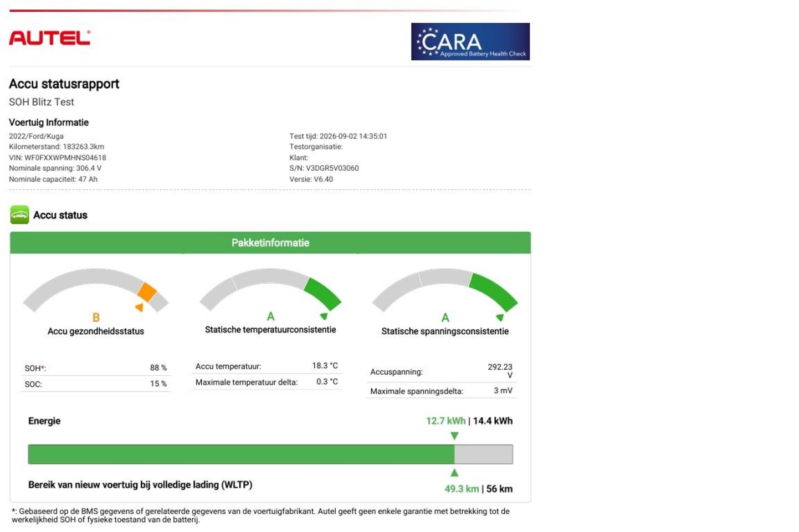Click the up arrow below the energy bar
Viewport: 799px width, 532px height.
(454, 473)
